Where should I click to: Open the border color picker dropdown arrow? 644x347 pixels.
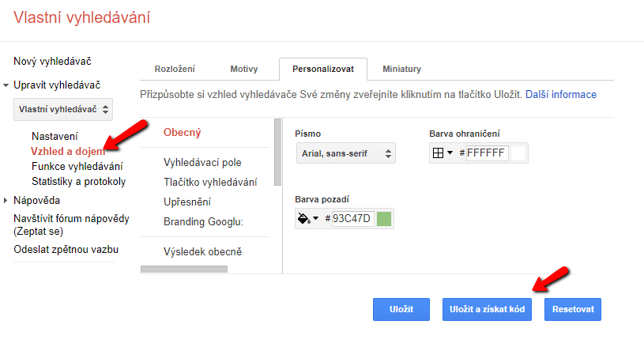coord(450,153)
